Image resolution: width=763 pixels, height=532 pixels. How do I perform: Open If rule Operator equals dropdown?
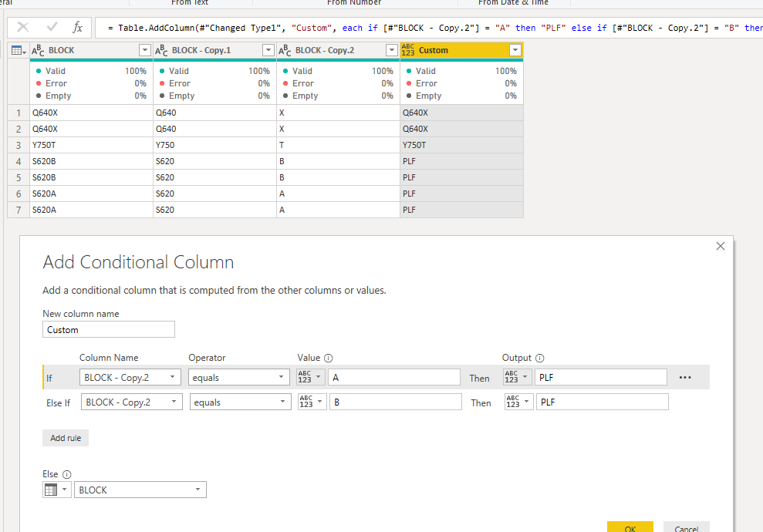tap(239, 377)
